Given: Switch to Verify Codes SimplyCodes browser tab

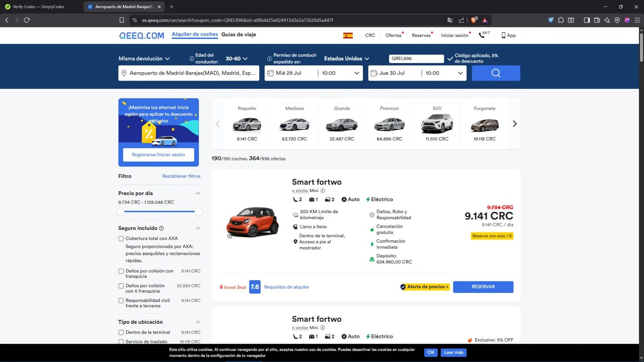Looking at the screenshot, I should click(39, 7).
